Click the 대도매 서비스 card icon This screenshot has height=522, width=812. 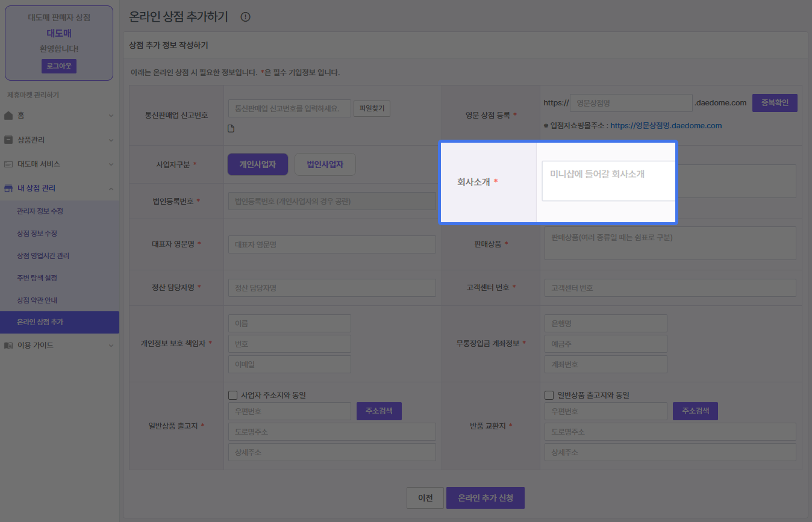pos(8,164)
